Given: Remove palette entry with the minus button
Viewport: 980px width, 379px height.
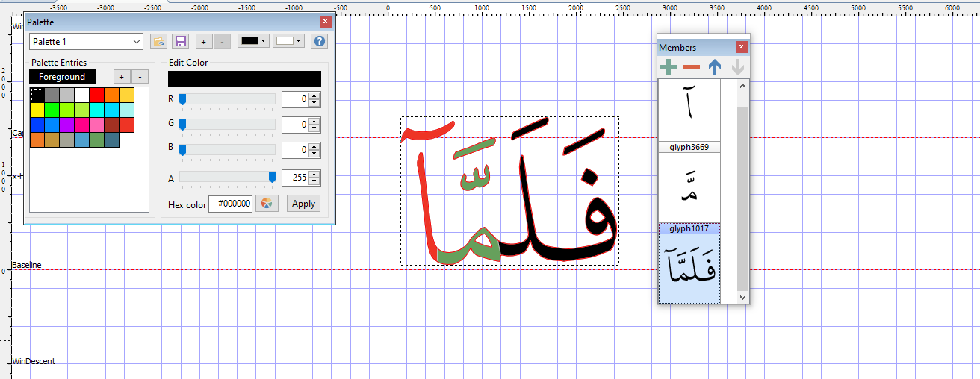Looking at the screenshot, I should click(140, 77).
